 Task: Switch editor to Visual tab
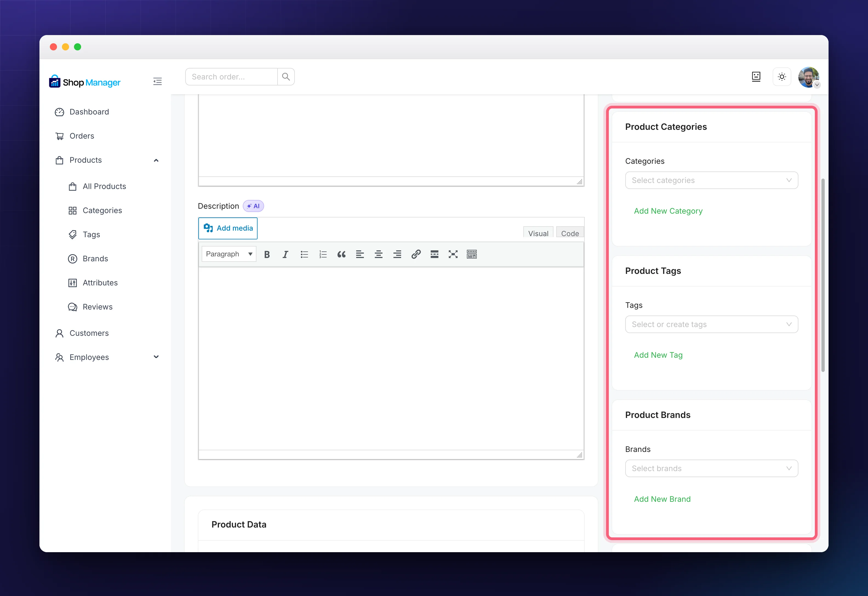pyautogui.click(x=538, y=232)
